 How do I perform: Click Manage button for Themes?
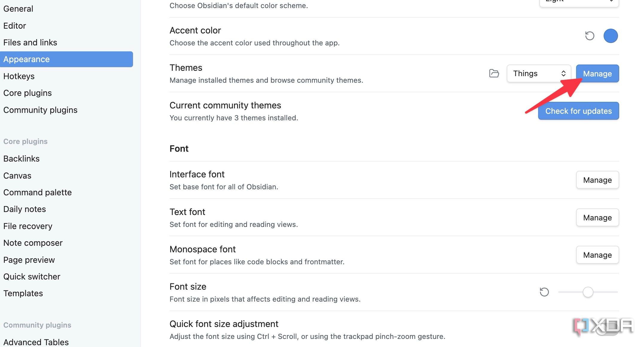(x=597, y=73)
